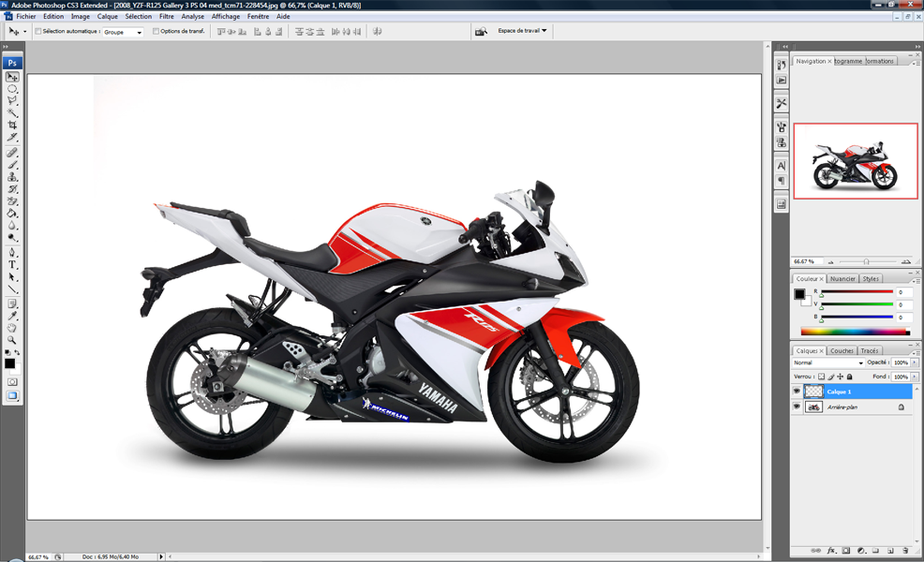Enable Sélection automatique checkbox
Viewport: 924px width, 562px height.
(x=38, y=31)
